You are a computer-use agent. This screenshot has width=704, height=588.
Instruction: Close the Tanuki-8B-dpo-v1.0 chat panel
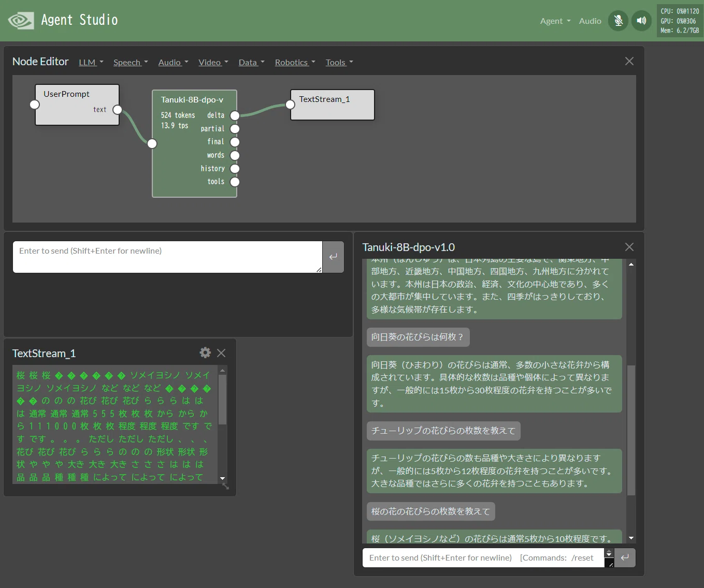click(x=629, y=247)
